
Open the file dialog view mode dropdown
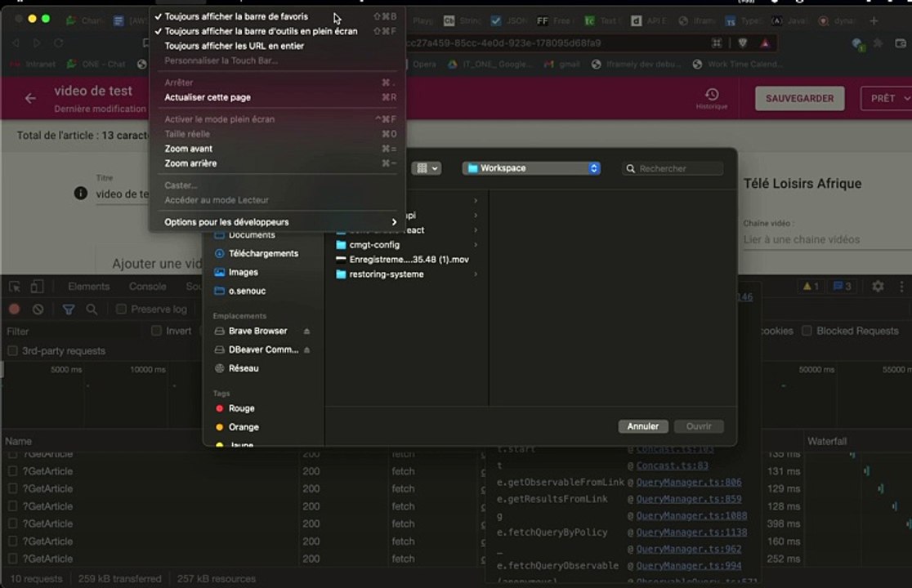(427, 168)
